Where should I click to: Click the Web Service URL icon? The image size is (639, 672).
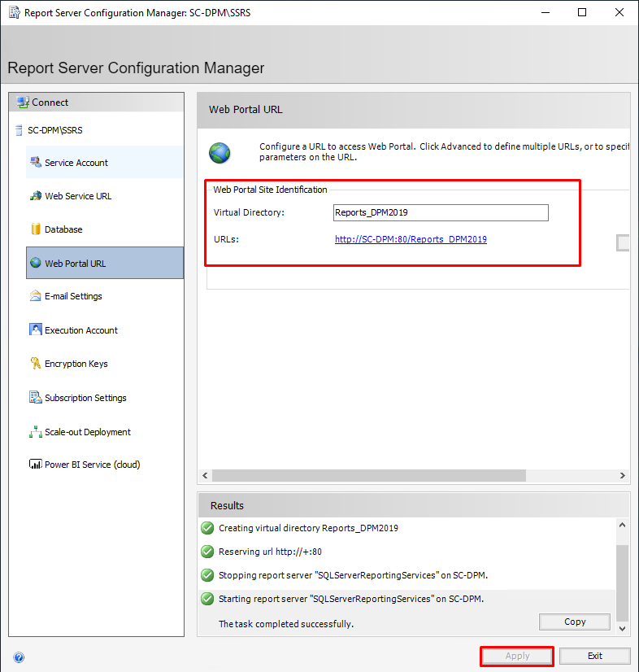coord(36,196)
